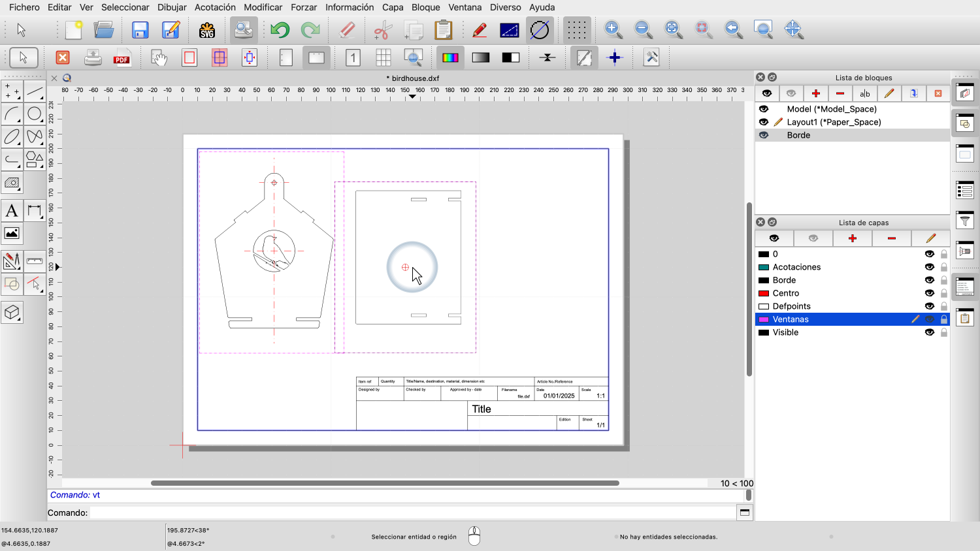The image size is (980, 551).
Task: Click the zoom in magnifier
Action: 613,29
